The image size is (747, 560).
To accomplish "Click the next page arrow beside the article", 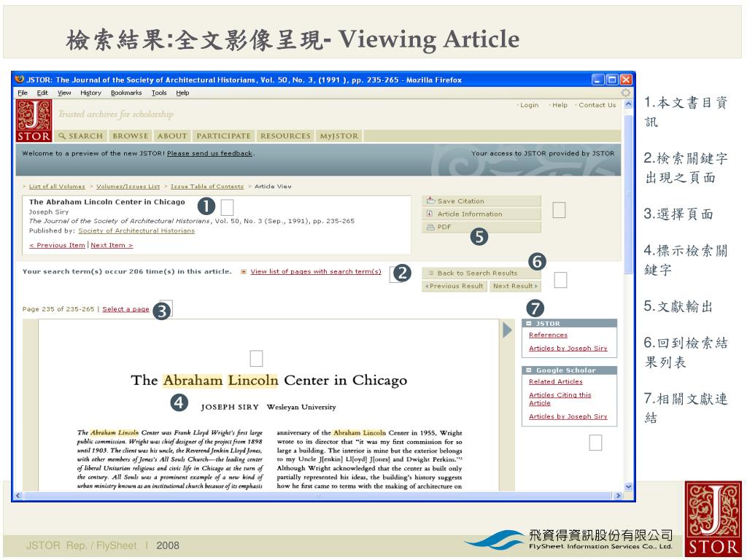I will (507, 330).
